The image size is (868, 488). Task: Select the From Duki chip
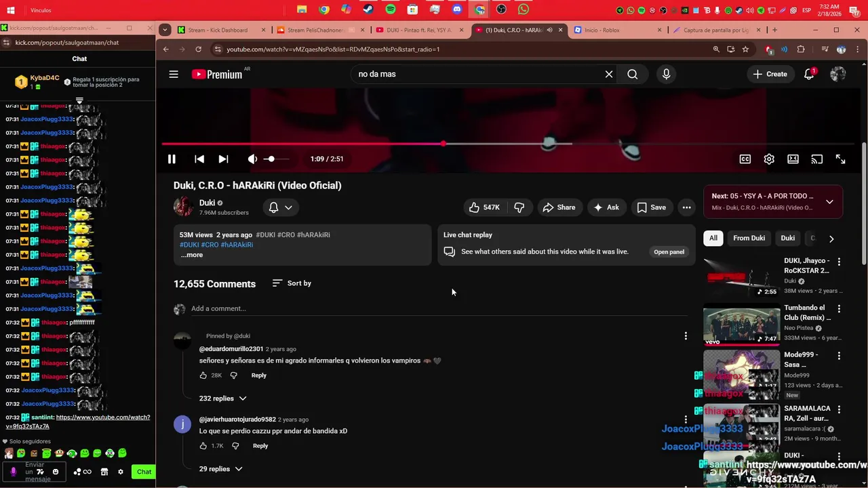(749, 238)
